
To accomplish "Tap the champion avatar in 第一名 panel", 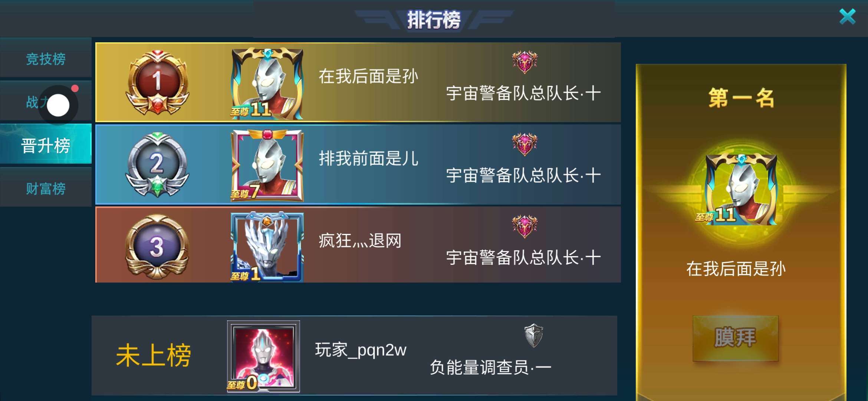I will click(741, 189).
